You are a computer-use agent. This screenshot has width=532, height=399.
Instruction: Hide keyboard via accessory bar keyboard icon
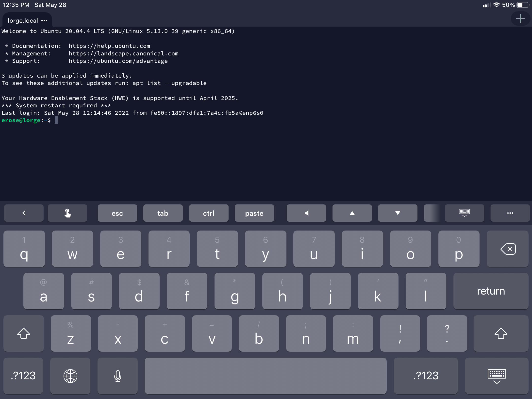[x=465, y=213]
